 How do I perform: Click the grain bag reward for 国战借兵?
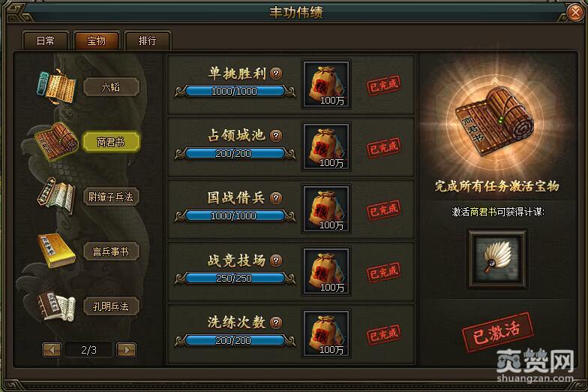(x=326, y=209)
